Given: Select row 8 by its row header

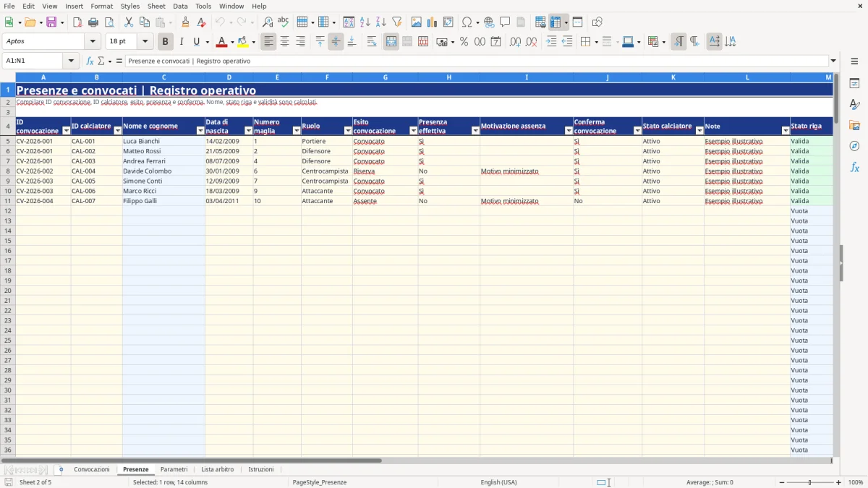Looking at the screenshot, I should tap(8, 171).
